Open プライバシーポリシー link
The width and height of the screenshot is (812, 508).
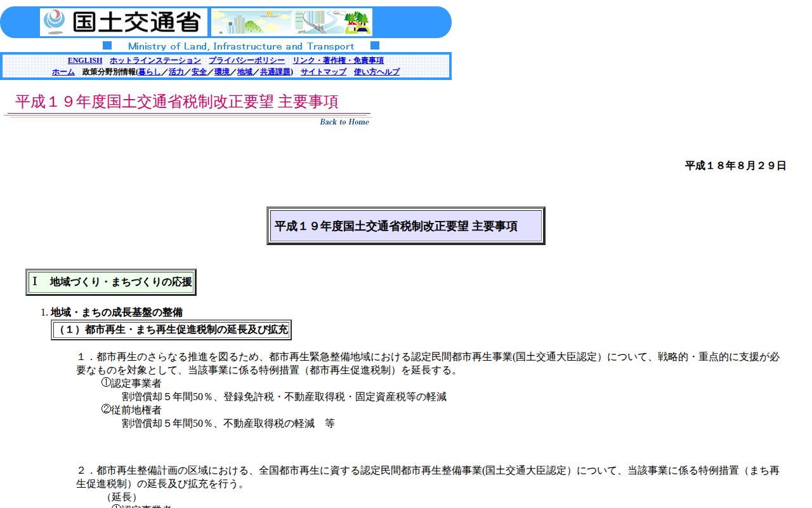pos(247,60)
